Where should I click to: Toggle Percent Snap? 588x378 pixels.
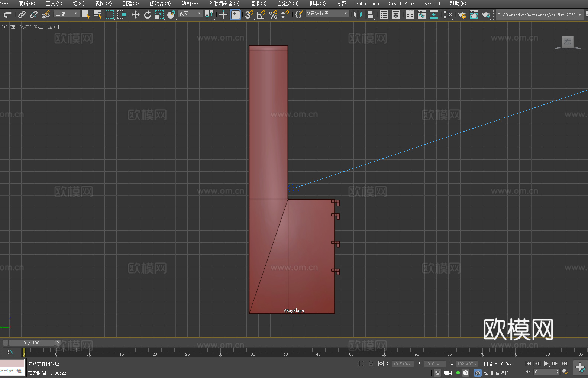pyautogui.click(x=273, y=14)
